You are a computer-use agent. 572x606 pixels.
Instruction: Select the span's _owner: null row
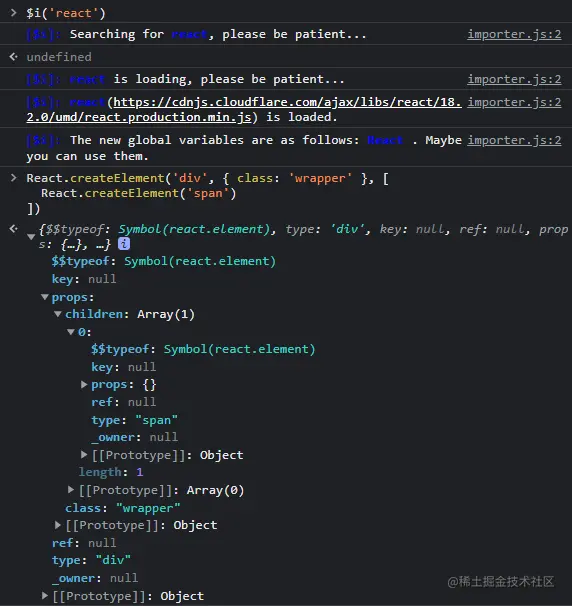point(134,437)
